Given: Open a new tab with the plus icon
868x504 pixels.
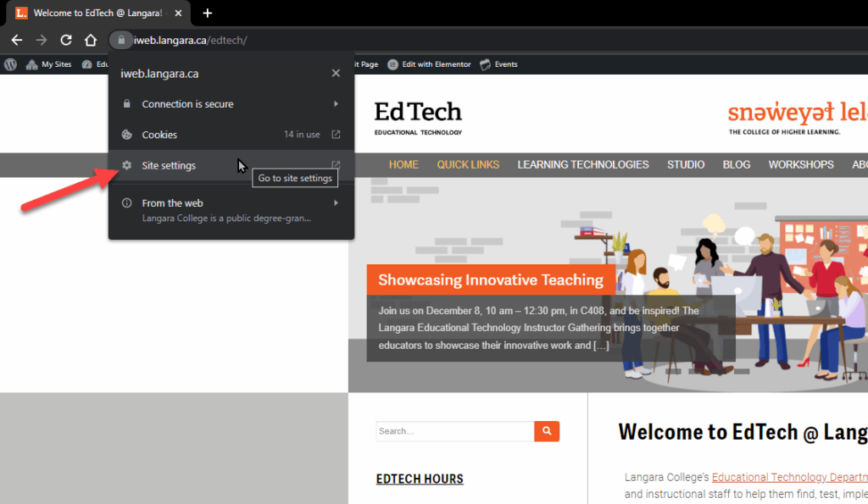Looking at the screenshot, I should tap(208, 13).
